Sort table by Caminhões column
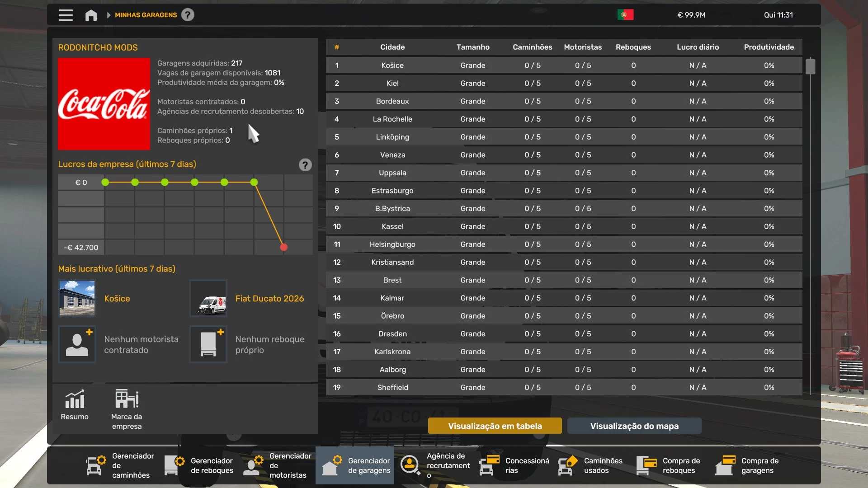The image size is (868, 488). point(533,47)
